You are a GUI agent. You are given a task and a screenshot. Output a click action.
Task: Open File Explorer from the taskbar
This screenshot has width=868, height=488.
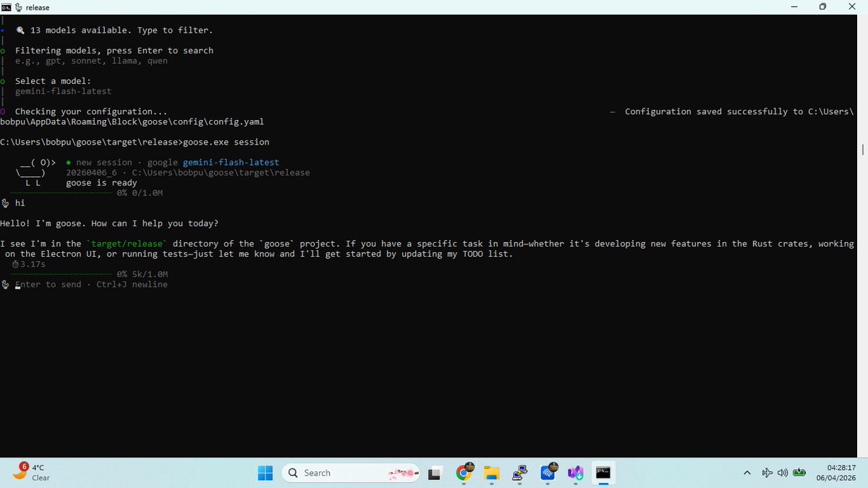pos(492,473)
